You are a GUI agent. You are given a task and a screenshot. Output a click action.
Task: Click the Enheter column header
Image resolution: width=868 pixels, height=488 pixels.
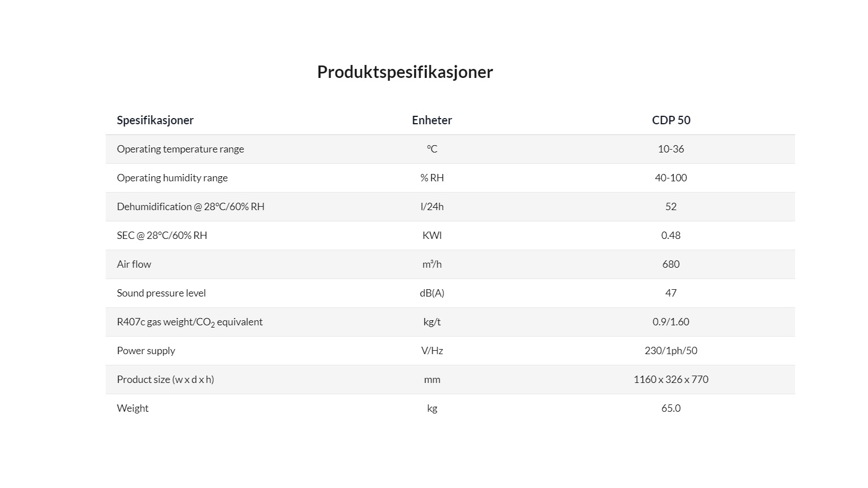(x=432, y=120)
